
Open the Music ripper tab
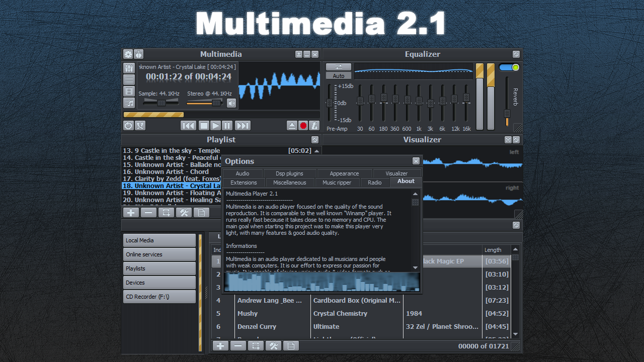[337, 183]
